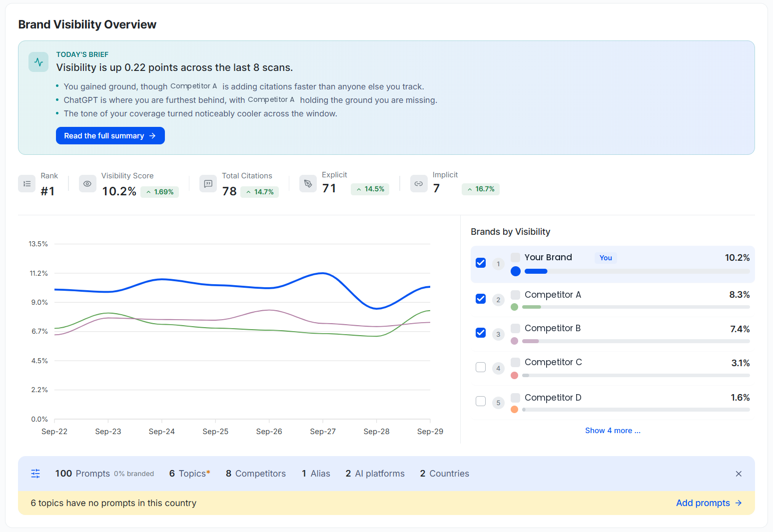
Task: Uncheck the Your Brand checkbox
Action: pyautogui.click(x=481, y=263)
